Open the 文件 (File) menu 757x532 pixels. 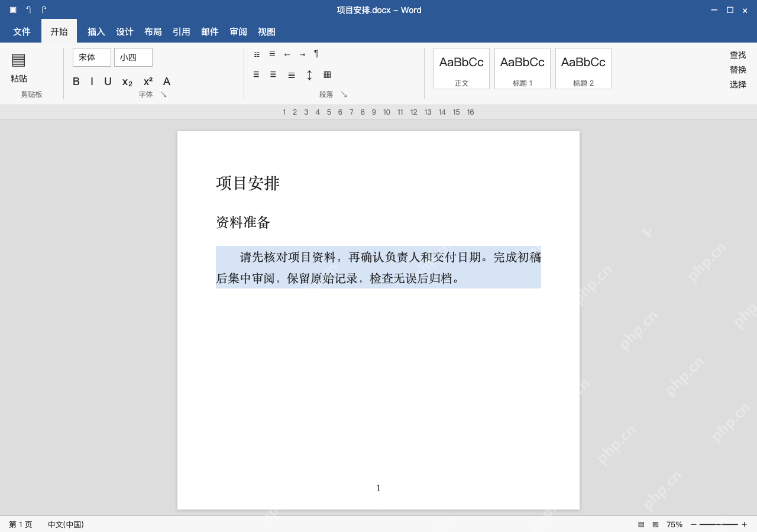(x=22, y=32)
